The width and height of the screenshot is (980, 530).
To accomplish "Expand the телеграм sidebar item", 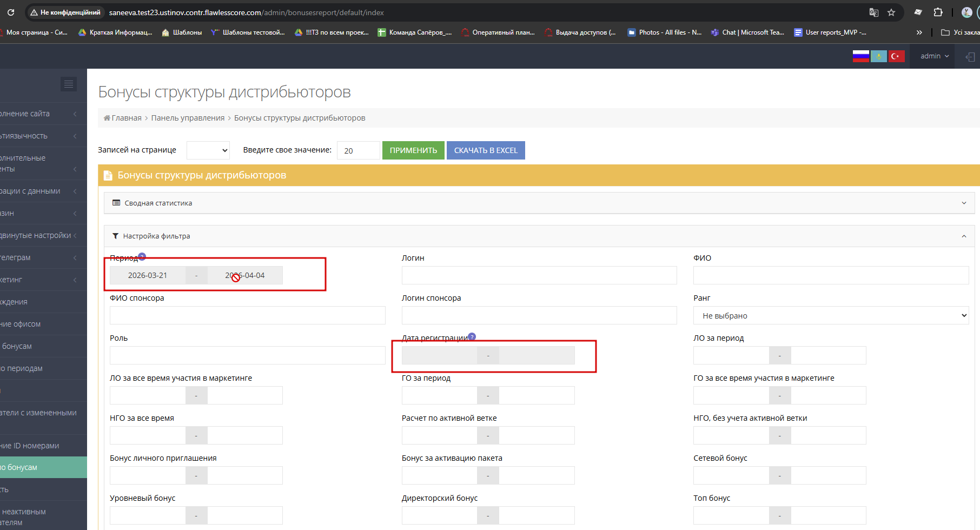I will 43,257.
